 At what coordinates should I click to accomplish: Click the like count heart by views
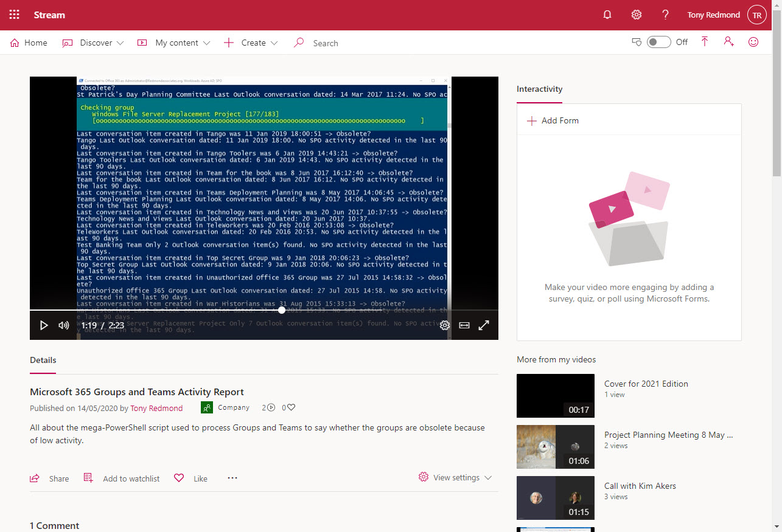292,407
